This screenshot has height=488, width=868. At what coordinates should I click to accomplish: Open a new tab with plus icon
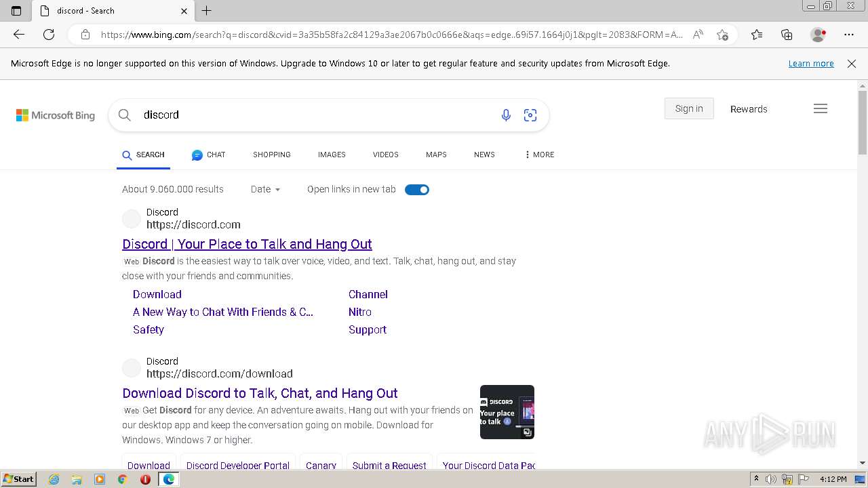[207, 11]
